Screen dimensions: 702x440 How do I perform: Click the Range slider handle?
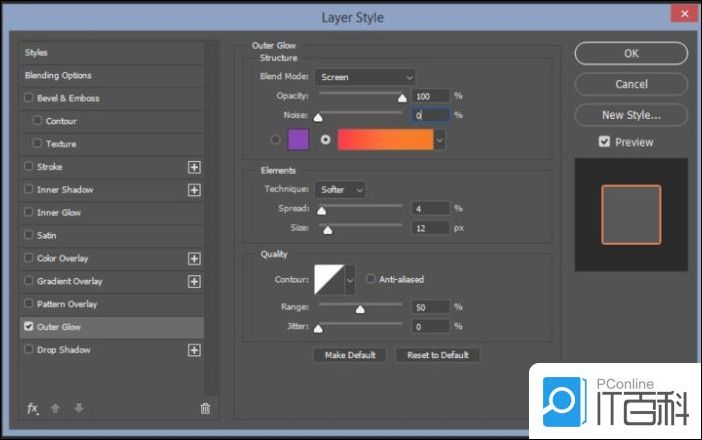360,309
